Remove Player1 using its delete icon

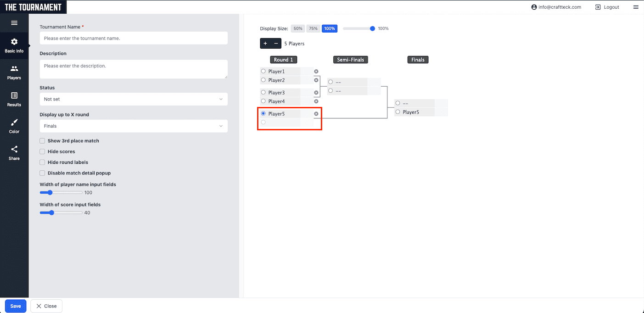pyautogui.click(x=316, y=72)
